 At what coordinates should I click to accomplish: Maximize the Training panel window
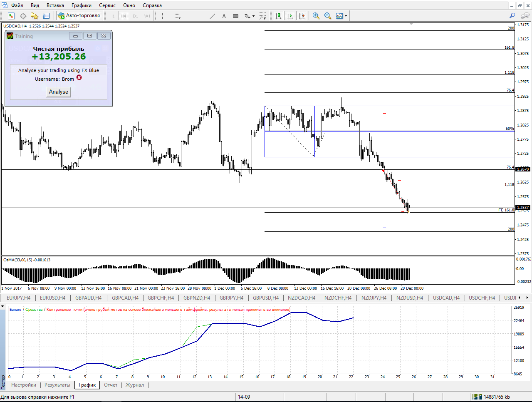click(89, 36)
